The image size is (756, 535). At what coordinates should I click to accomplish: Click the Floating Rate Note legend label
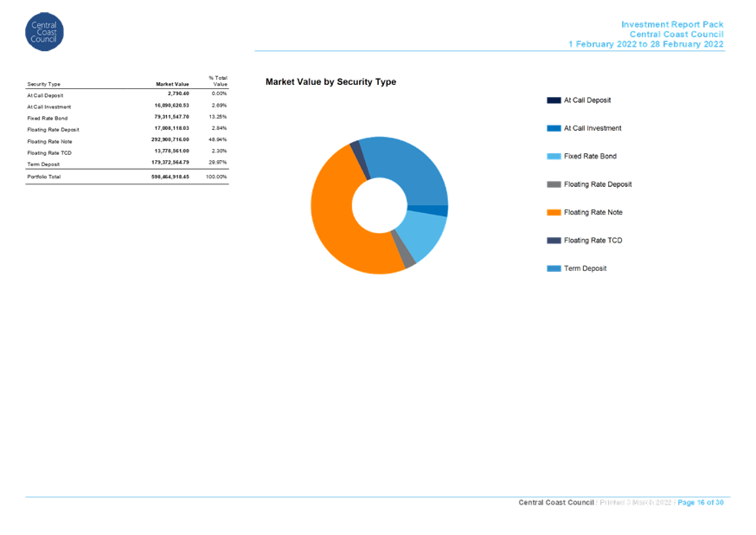pos(593,212)
